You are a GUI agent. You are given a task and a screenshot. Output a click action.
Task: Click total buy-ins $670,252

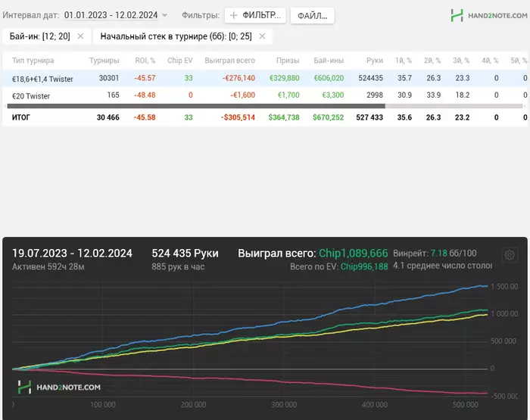pyautogui.click(x=328, y=117)
